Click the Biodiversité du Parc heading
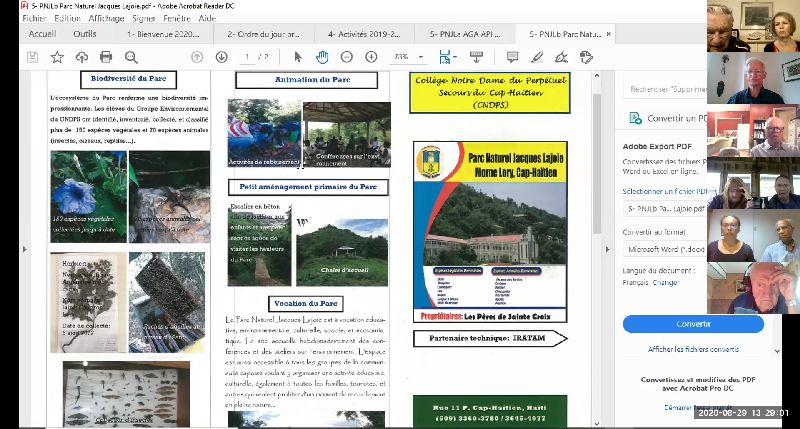 pos(129,79)
